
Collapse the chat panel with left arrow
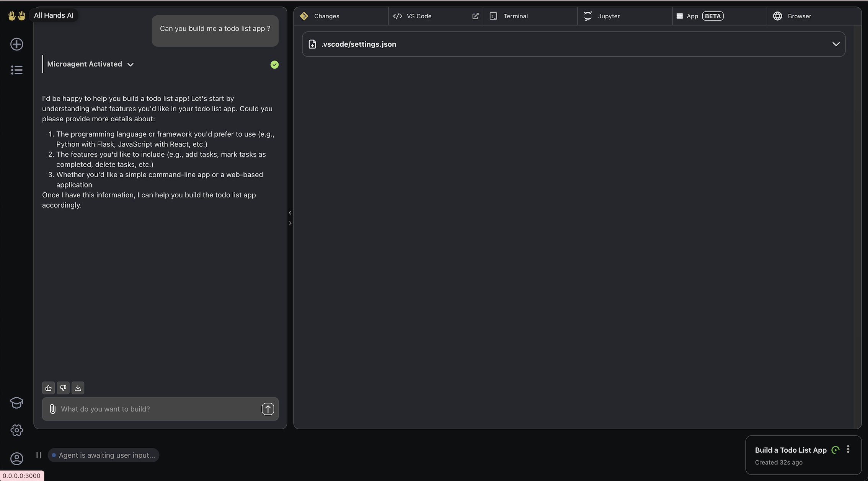(290, 213)
